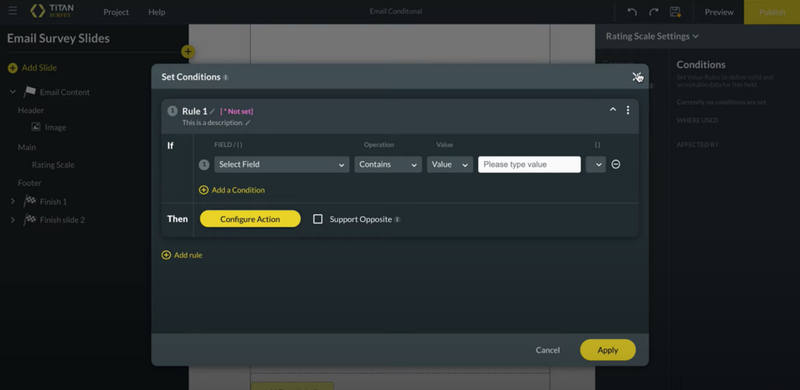Click the Titan Survey logo
Viewport: 800px width, 390px height.
point(52,11)
